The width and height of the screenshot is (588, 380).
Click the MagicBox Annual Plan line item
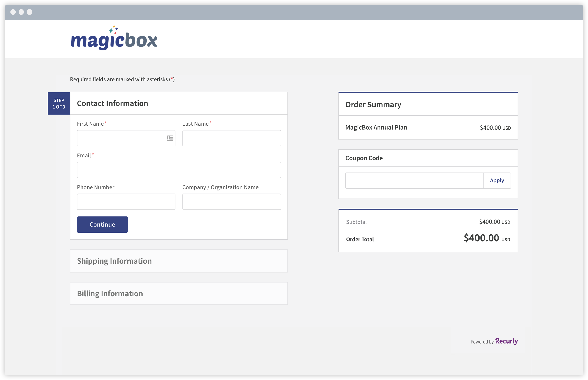(376, 127)
